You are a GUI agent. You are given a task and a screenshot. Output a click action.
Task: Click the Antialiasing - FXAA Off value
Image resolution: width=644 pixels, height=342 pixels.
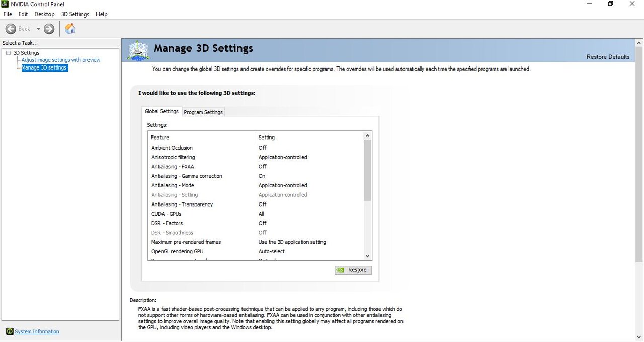[x=262, y=166]
